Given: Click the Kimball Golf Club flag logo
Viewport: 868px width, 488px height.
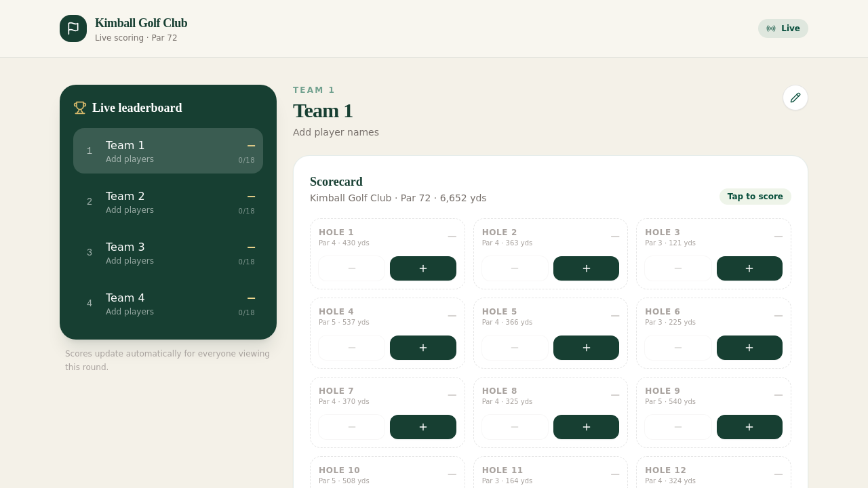Looking at the screenshot, I should pos(73,28).
